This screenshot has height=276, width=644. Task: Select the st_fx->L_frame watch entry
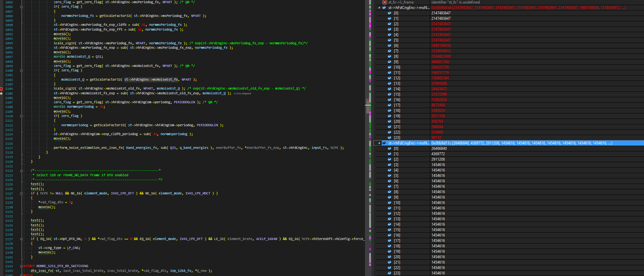click(x=401, y=2)
